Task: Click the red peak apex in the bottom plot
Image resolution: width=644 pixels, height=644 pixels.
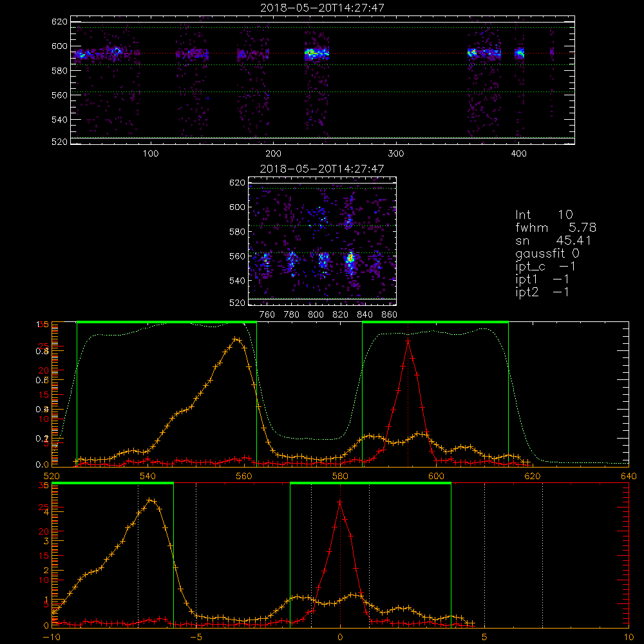Action: pyautogui.click(x=339, y=502)
